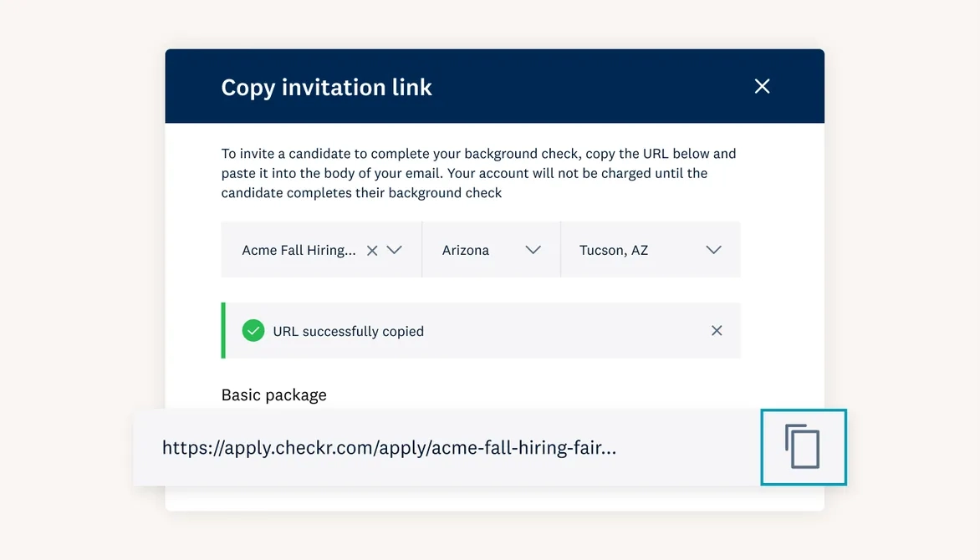Expand the Acme Fall Hiring chevron
The height and width of the screenshot is (560, 980).
tap(395, 250)
